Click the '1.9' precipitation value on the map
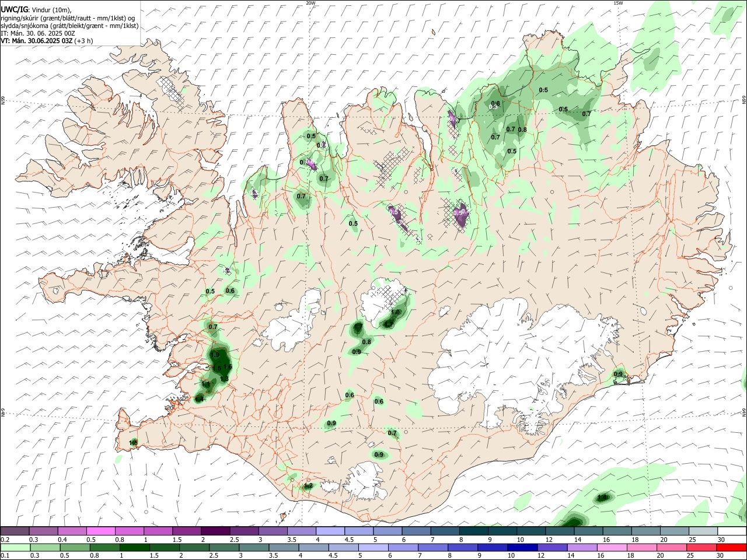 tap(215, 355)
